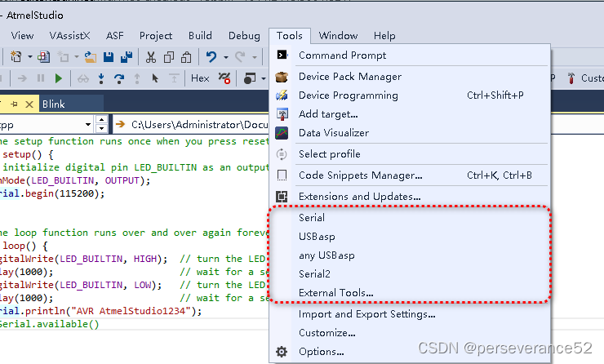This screenshot has height=364, width=604.
Task: Click the Code Snippets Manager square icon
Action: coord(282,175)
